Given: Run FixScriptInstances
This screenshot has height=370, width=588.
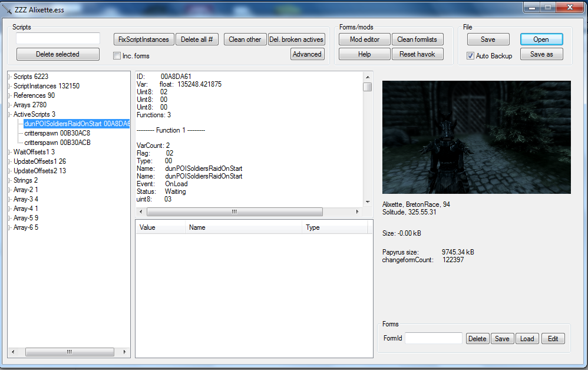Looking at the screenshot, I should pyautogui.click(x=144, y=39).
